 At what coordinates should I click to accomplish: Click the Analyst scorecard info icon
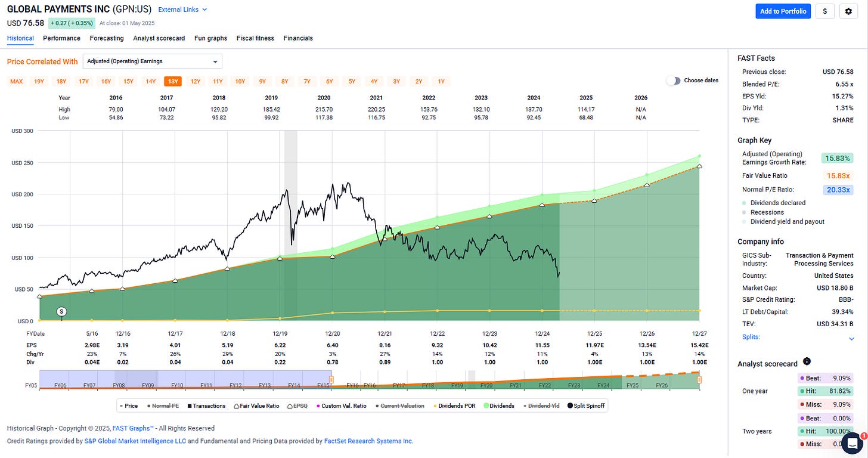[807, 361]
